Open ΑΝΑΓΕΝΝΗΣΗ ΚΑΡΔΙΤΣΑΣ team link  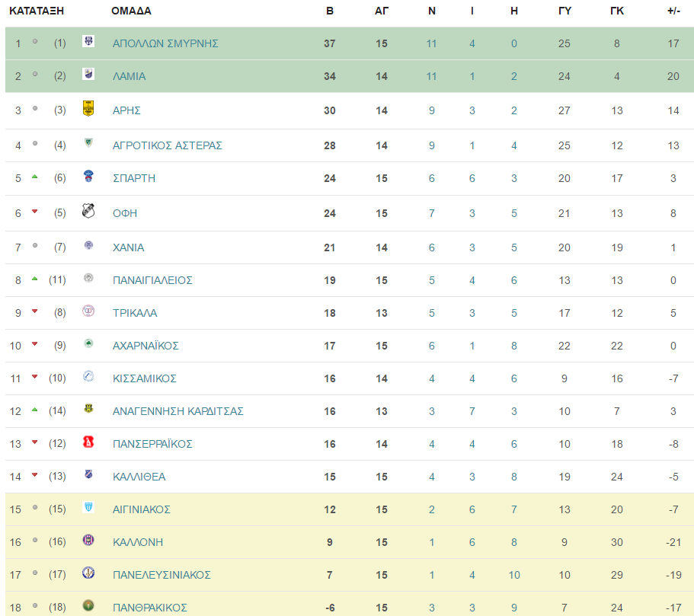pos(178,411)
